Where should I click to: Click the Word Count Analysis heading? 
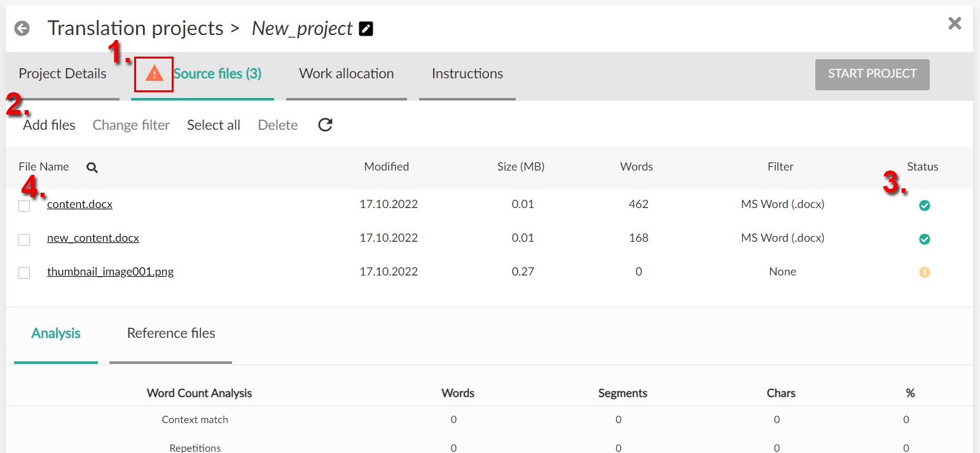click(x=199, y=393)
